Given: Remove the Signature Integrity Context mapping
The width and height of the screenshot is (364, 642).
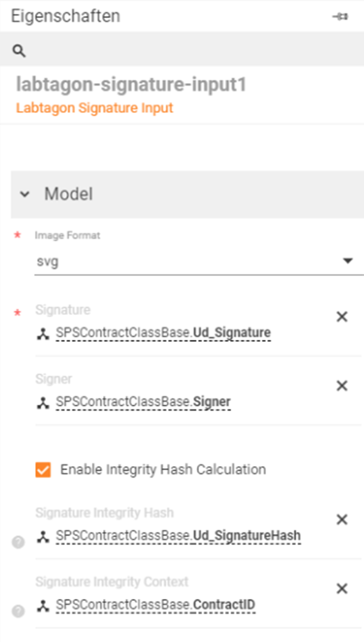Looking at the screenshot, I should 342,589.
